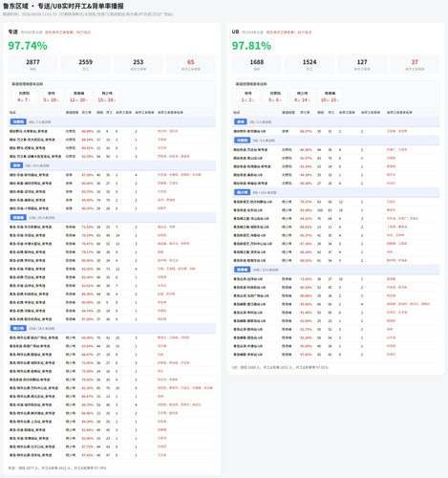Click manager card showing 5 and 10
448x478 pixels.
tap(52, 97)
